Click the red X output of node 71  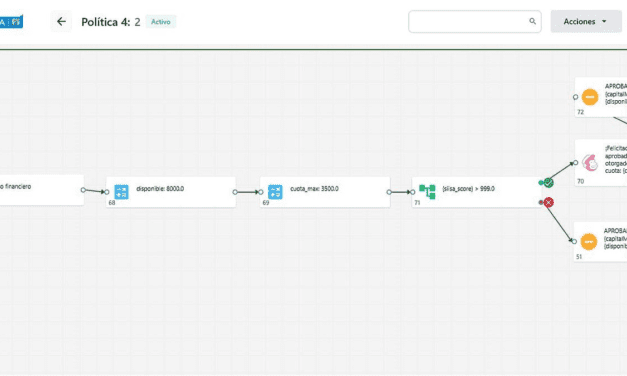pyautogui.click(x=548, y=202)
